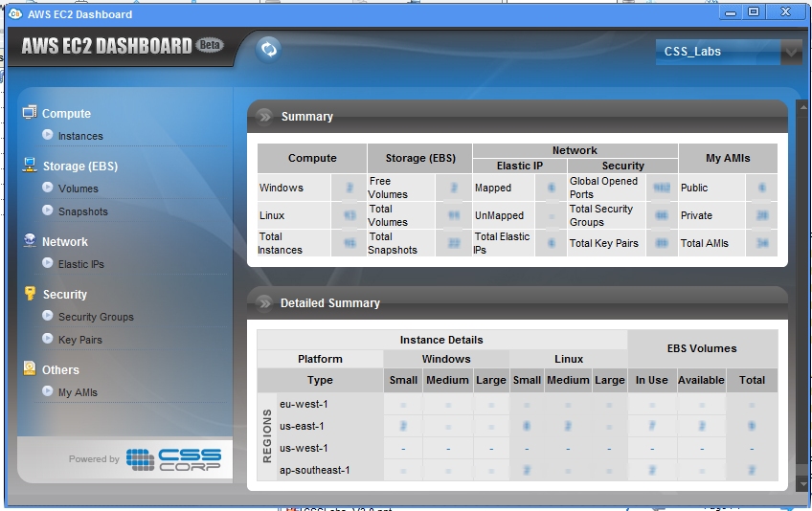Viewport: 812px width, 511px height.
Task: Open Instances under Compute
Action: click(x=80, y=136)
